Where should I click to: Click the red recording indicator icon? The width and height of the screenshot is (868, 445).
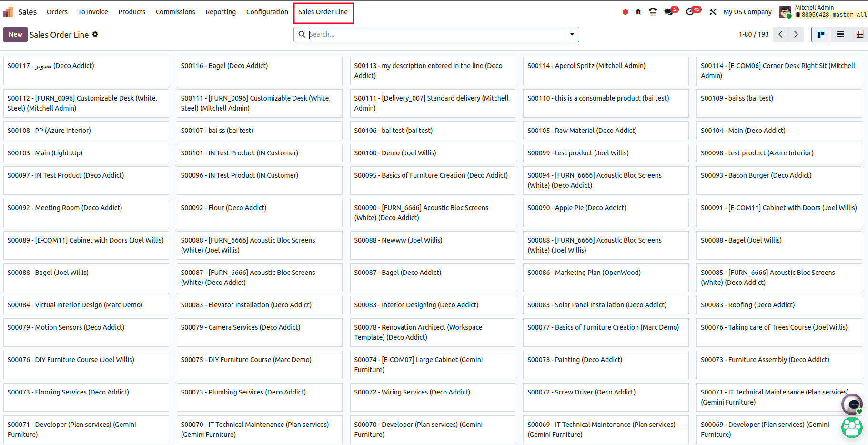[x=625, y=12]
